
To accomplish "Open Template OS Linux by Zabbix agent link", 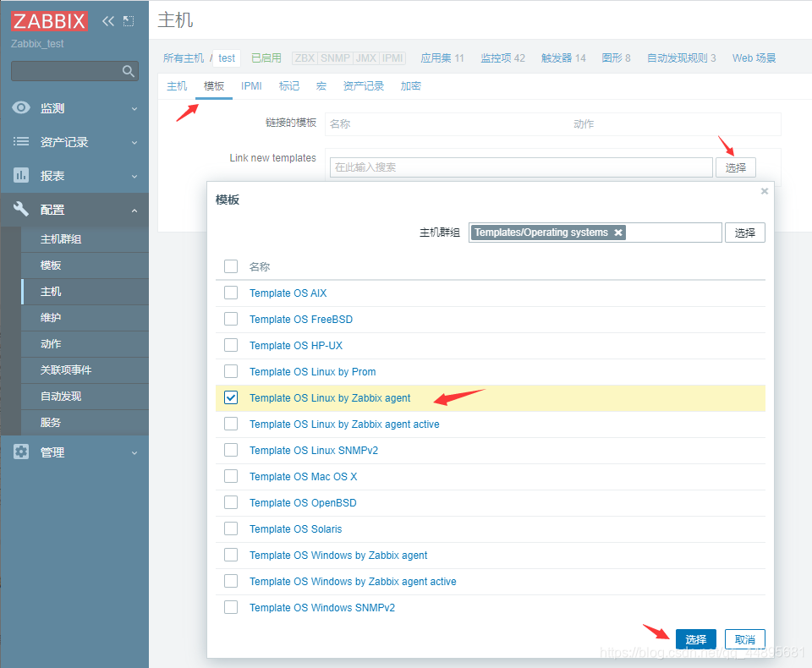I will [330, 397].
